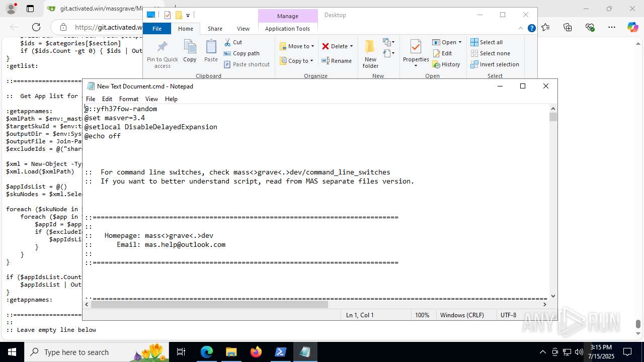Click Notepad vertical scrollbar up arrow

[x=553, y=108]
